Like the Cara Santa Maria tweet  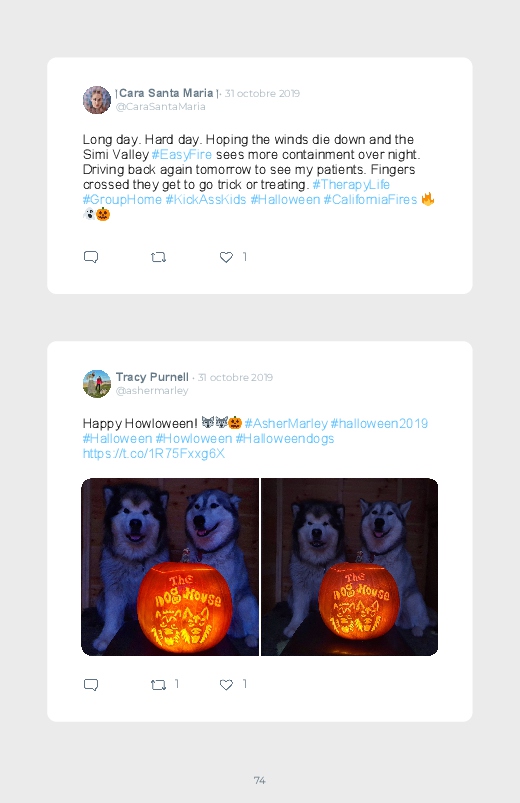(x=226, y=257)
